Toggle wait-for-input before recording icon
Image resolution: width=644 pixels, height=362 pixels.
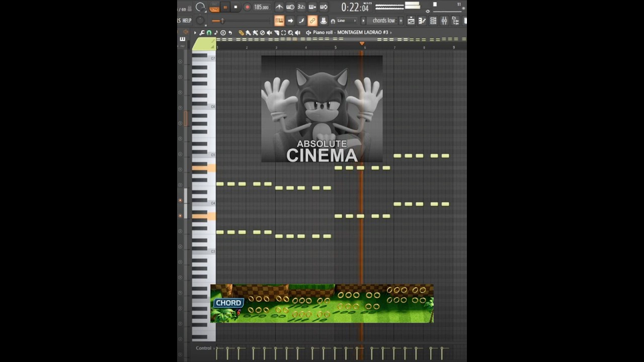click(x=290, y=7)
